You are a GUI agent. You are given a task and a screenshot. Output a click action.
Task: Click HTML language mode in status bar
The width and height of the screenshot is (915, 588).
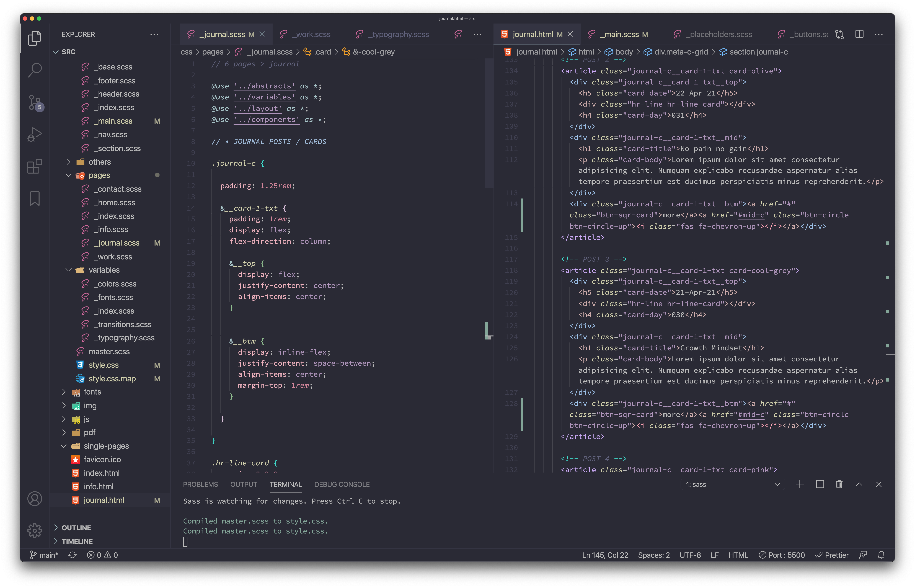(738, 555)
